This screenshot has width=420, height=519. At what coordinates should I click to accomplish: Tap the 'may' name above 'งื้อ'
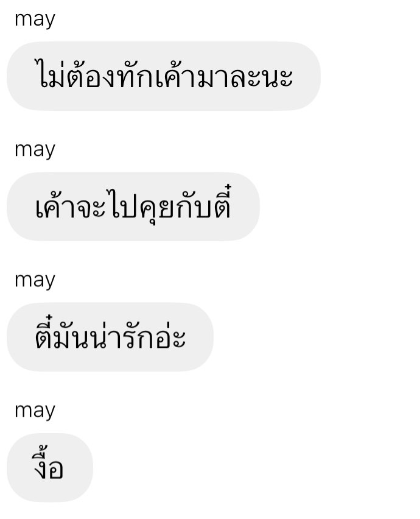pos(35,411)
